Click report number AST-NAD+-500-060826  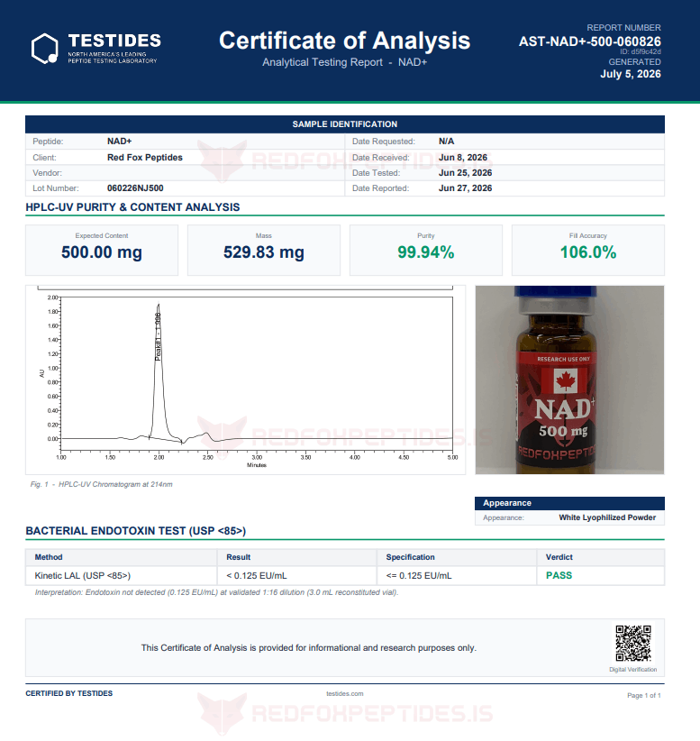[x=589, y=41]
